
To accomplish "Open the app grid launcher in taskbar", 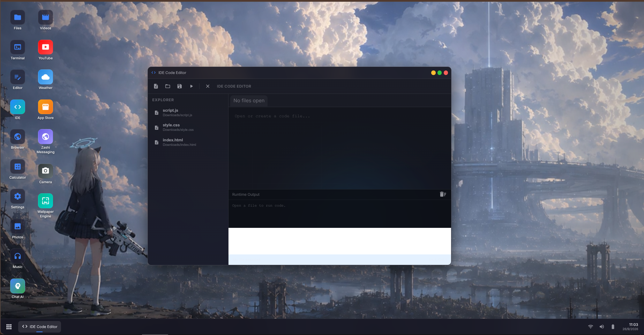I will tap(9, 327).
